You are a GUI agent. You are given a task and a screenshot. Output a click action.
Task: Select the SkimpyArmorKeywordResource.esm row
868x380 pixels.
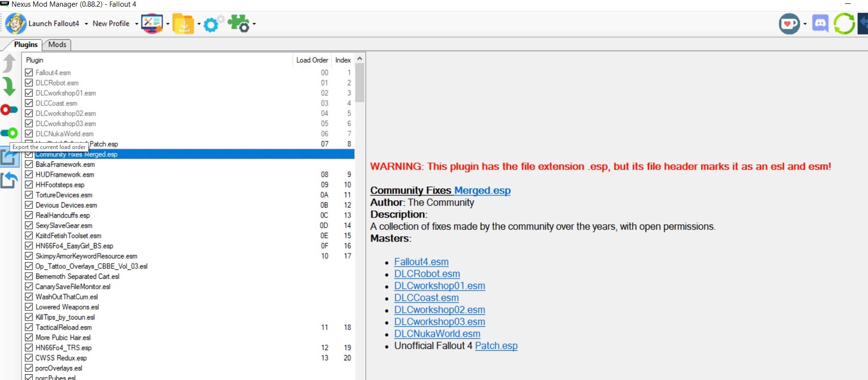pyautogui.click(x=189, y=256)
